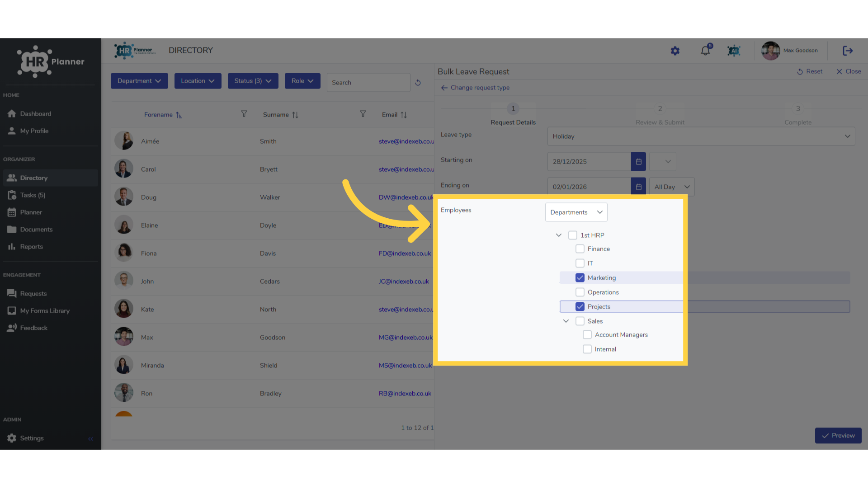This screenshot has height=488, width=868.
Task: Open Leave type Holiday dropdown
Action: tap(701, 136)
